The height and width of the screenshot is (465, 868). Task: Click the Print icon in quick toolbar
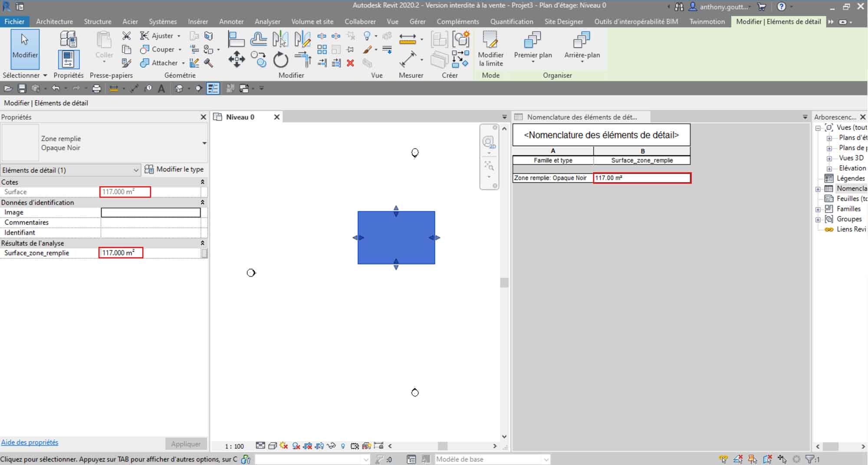[x=96, y=89]
